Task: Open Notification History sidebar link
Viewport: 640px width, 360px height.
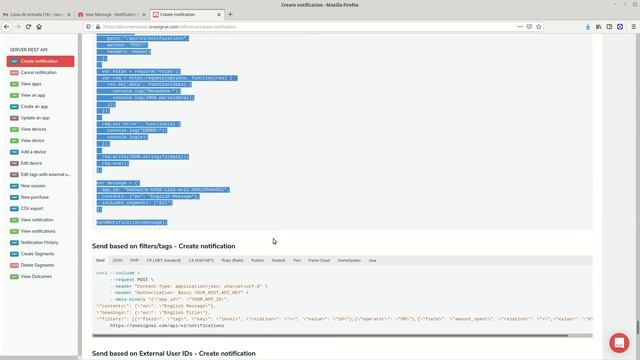Action: point(40,242)
